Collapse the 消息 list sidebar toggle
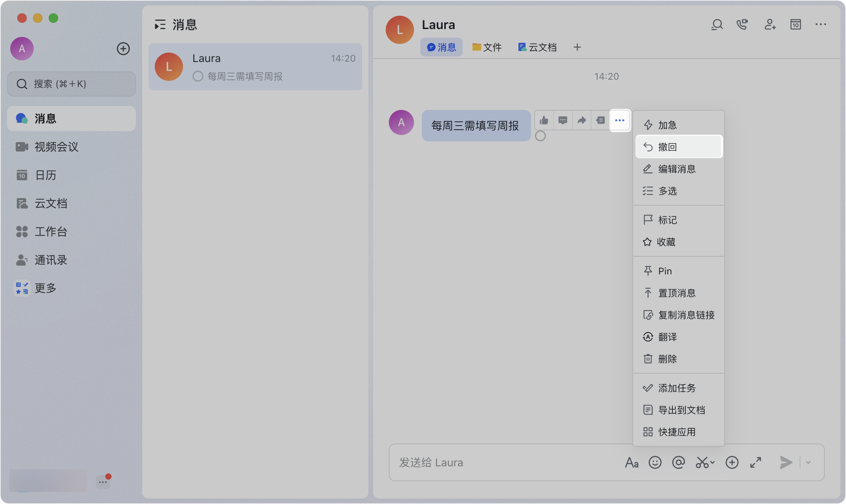 (x=160, y=25)
